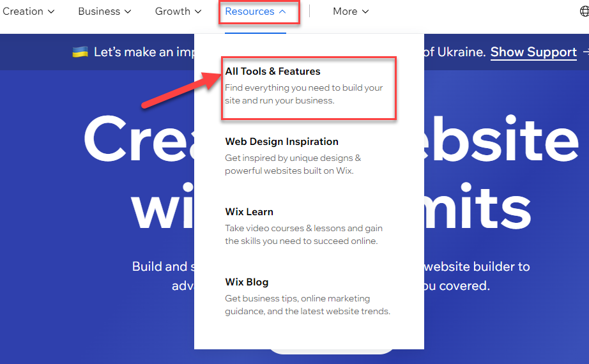The height and width of the screenshot is (364, 589).
Task: Click the down chevron beside More
Action: (365, 11)
